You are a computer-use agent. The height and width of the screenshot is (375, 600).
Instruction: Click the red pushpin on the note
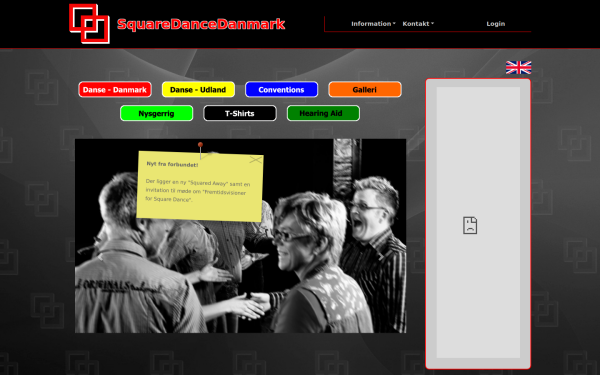click(x=200, y=150)
